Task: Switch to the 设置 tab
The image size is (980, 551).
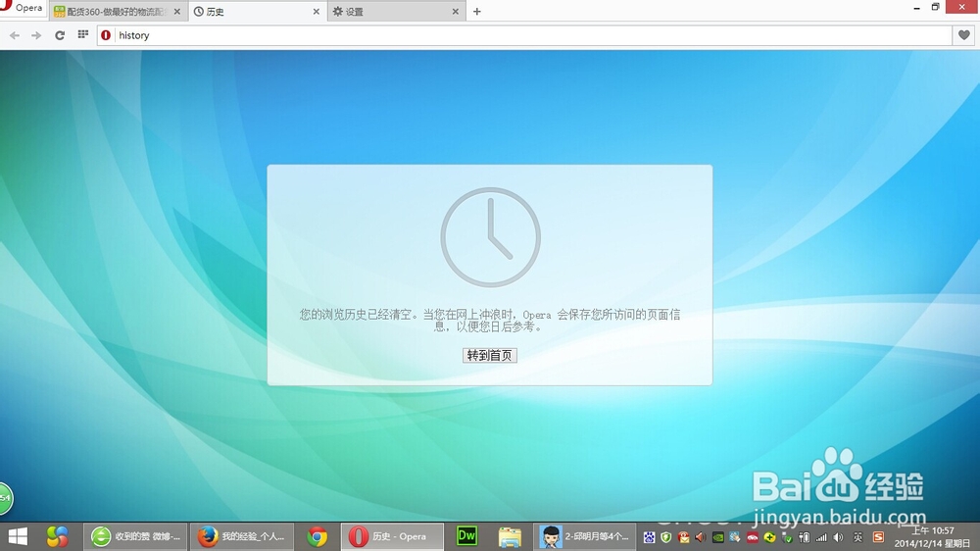Action: tap(395, 11)
